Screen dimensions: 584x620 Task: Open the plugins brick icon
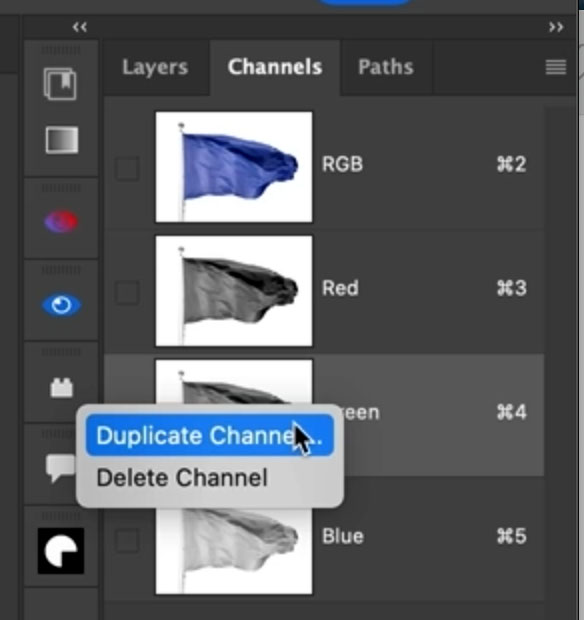tap(62, 388)
